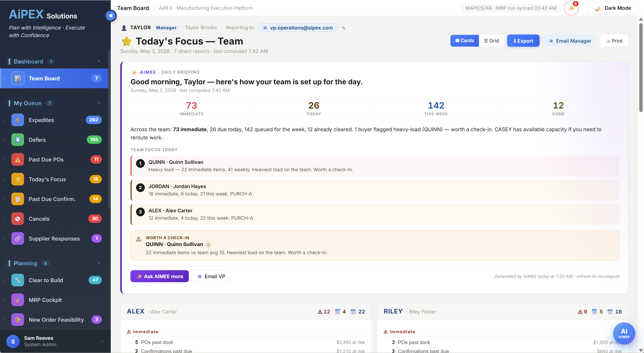Image resolution: width=644 pixels, height=353 pixels.
Task: Toggle Dark Mode
Action: [612, 8]
